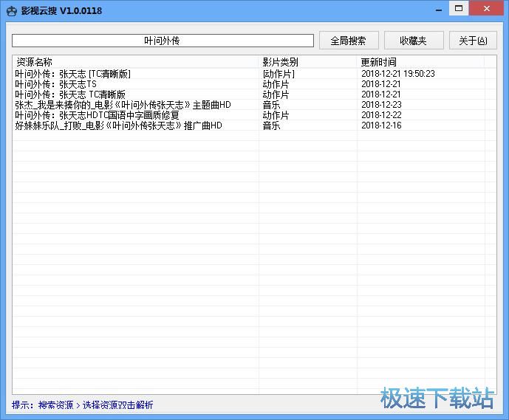
Task: Click the 音乐 category of the 张杰 row
Action: point(271,105)
